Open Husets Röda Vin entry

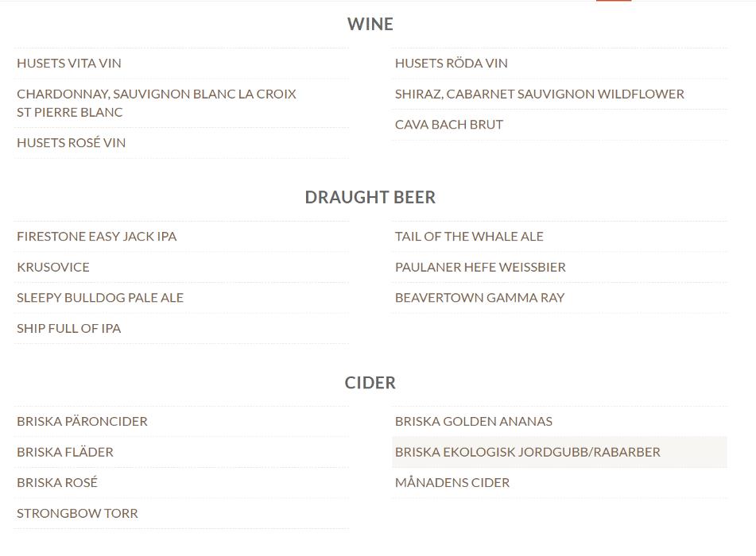click(x=560, y=63)
